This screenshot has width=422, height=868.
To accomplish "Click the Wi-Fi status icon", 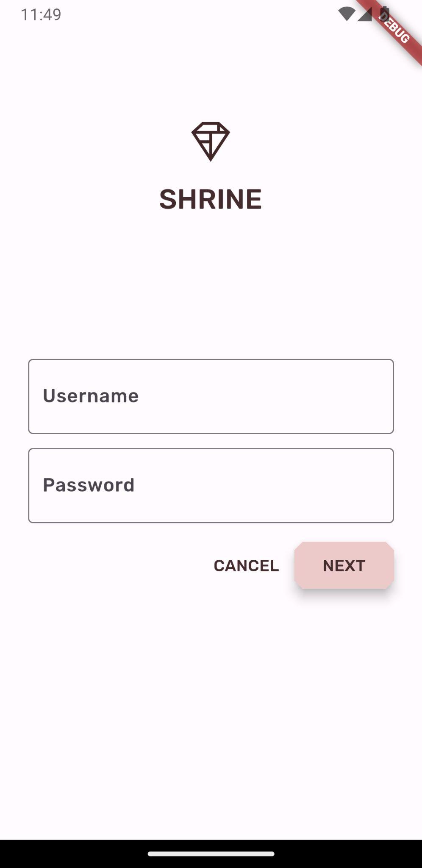I will (347, 14).
